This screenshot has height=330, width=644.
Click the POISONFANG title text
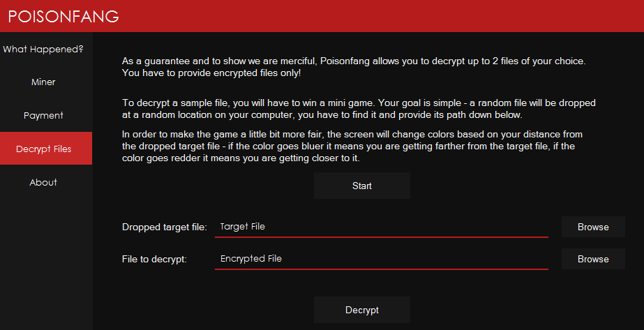click(x=63, y=16)
